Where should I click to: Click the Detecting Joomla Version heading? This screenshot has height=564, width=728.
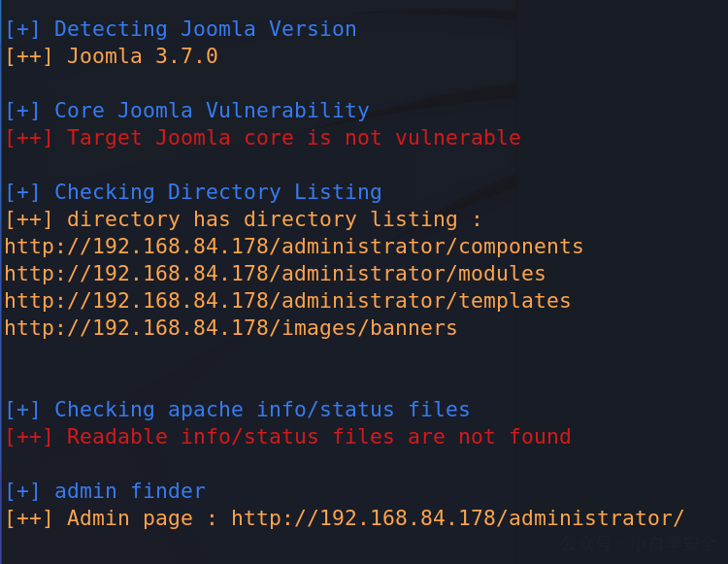[205, 29]
